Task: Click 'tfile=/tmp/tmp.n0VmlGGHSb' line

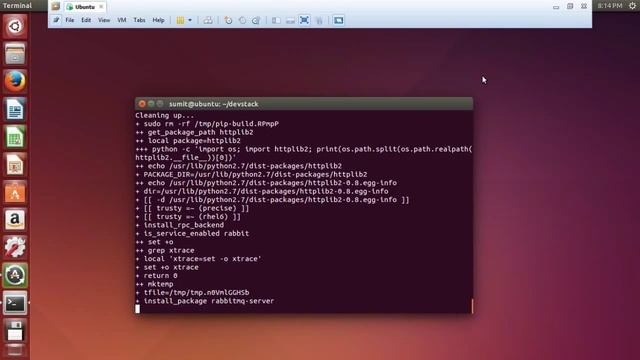Action: (192, 293)
